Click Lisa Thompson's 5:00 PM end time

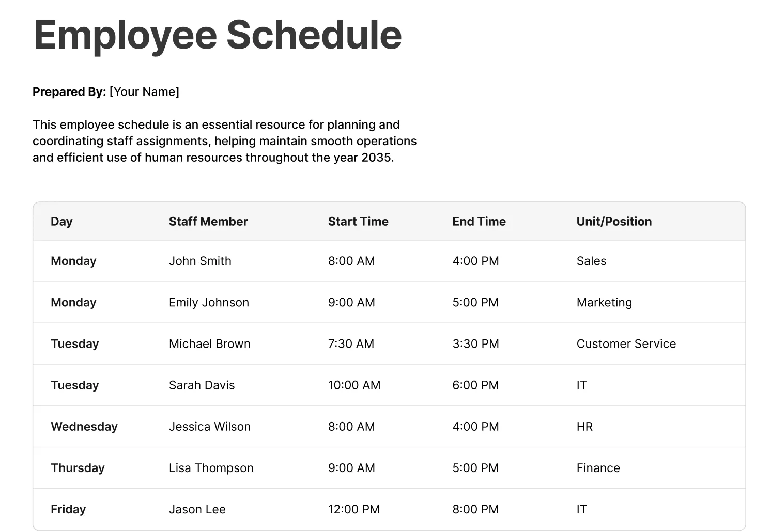pyautogui.click(x=475, y=468)
